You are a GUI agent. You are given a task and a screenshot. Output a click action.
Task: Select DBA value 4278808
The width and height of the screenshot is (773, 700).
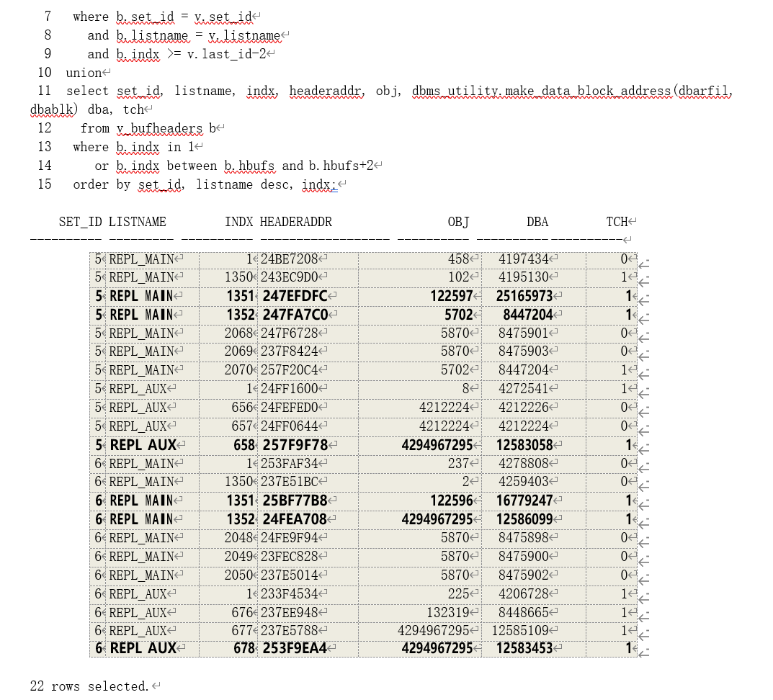(524, 464)
